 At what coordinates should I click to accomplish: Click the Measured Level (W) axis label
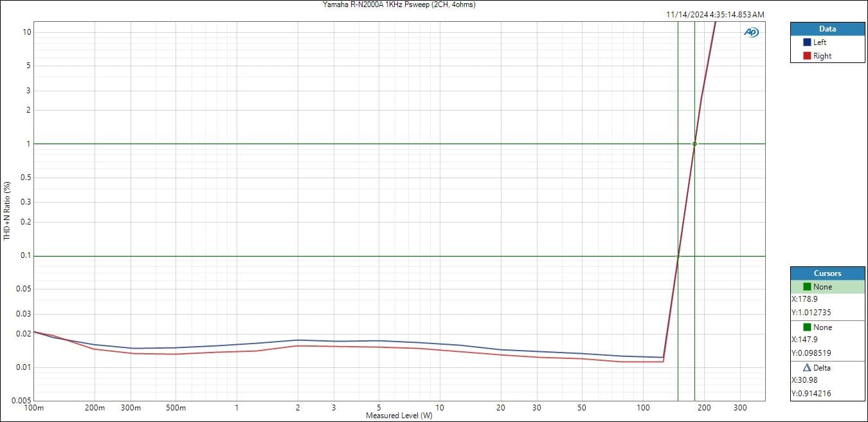[399, 416]
